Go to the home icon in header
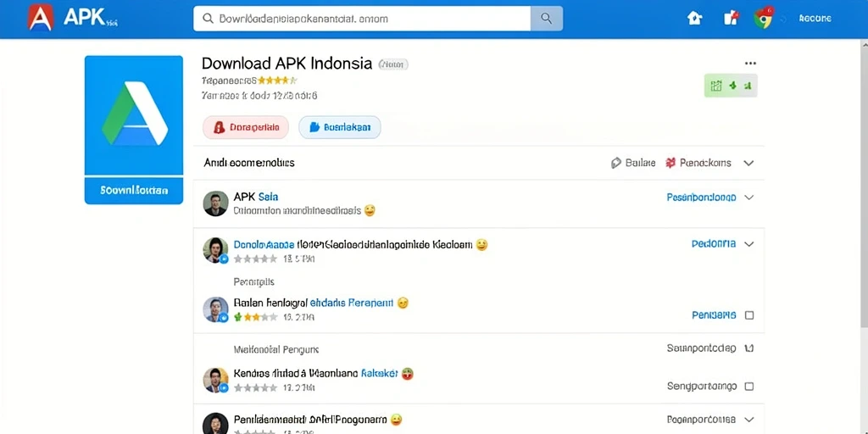Image resolution: width=868 pixels, height=434 pixels. tap(694, 19)
